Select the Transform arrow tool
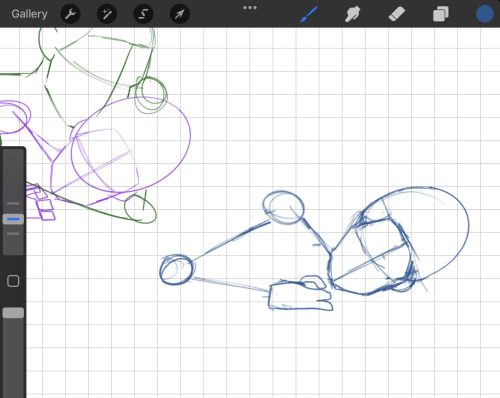Screen dimensions: 500x398 click(x=180, y=14)
